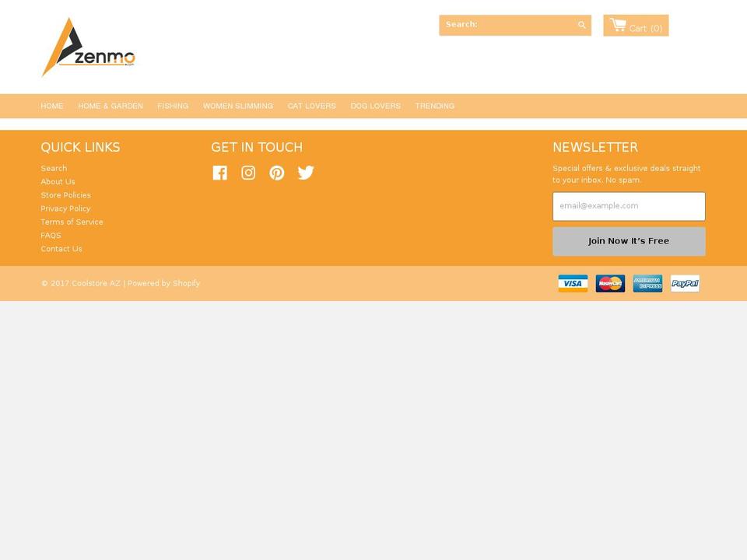The width and height of the screenshot is (747, 560).
Task: Click the PayPal payment icon
Action: (685, 283)
